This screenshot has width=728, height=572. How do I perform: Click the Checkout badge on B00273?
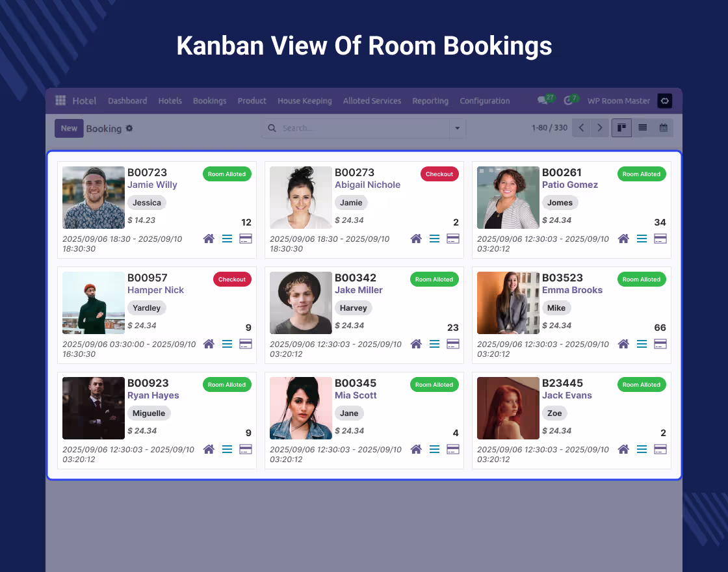pyautogui.click(x=439, y=174)
